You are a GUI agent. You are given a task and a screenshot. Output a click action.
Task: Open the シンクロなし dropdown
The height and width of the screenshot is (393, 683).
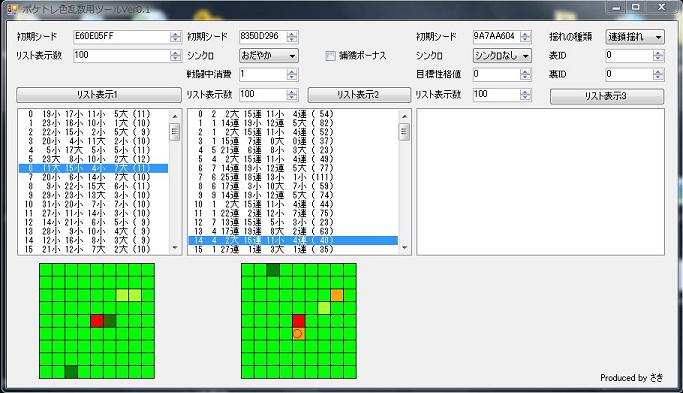[502, 55]
